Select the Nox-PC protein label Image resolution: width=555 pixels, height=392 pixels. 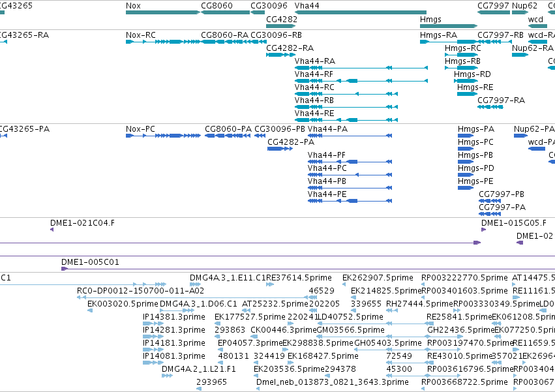(x=140, y=129)
